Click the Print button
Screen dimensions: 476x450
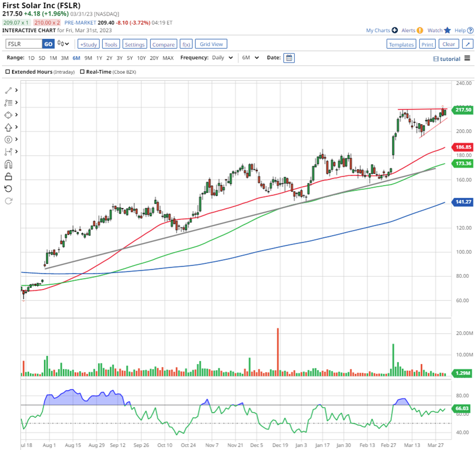[427, 44]
